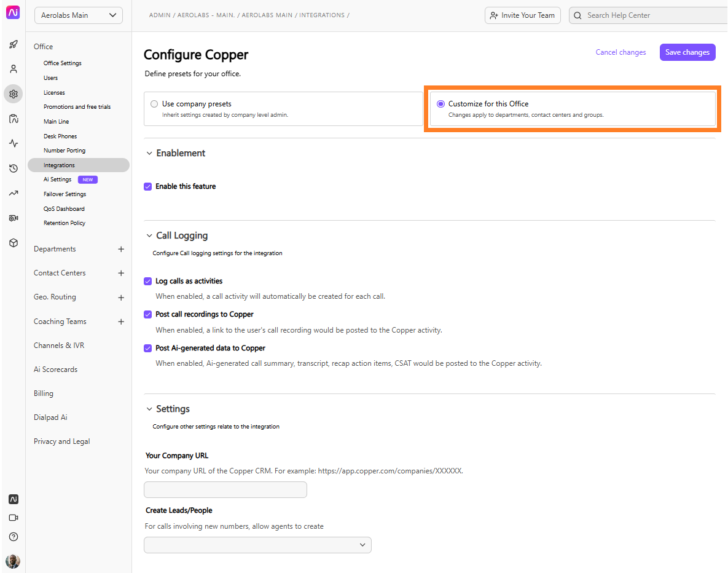Screen dimensions: 728x573
Task: Focus the Your Company URL input field
Action: click(225, 490)
